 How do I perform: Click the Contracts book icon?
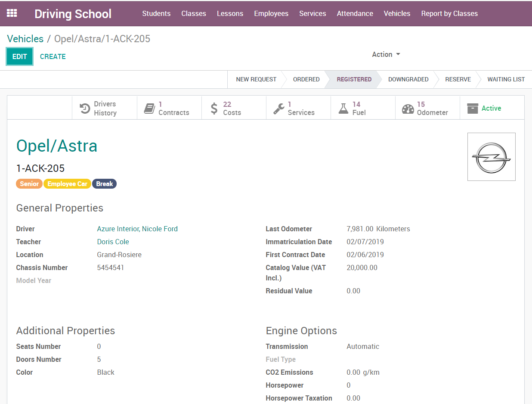pyautogui.click(x=149, y=109)
